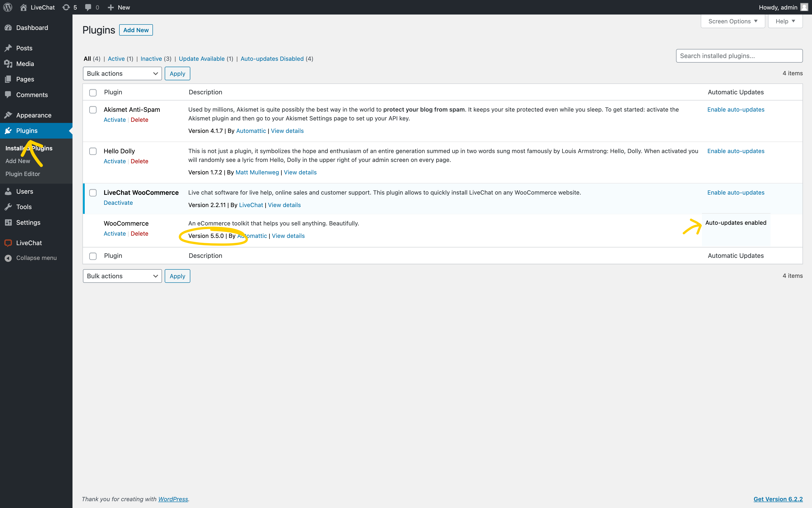Click the bottom Apply button
The image size is (812, 508).
[x=177, y=276]
